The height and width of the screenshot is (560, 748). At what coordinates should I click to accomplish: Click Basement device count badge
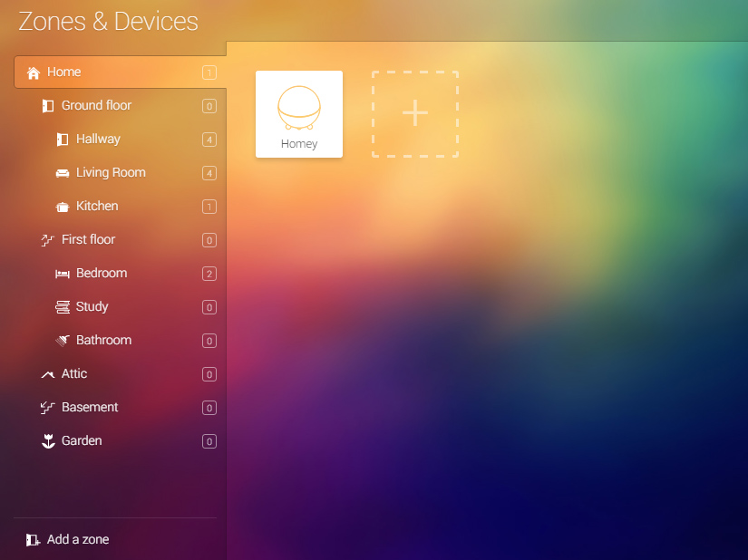[x=209, y=408]
